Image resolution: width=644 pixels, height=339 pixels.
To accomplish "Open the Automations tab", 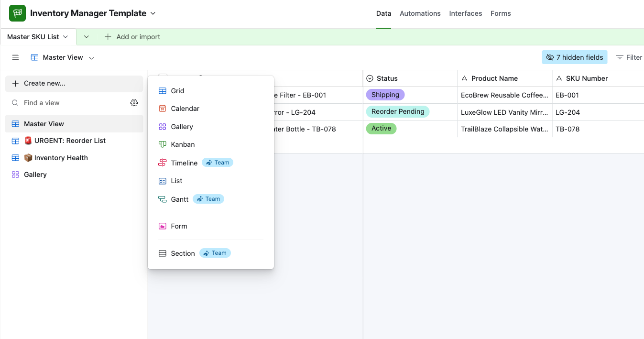I will pyautogui.click(x=420, y=13).
